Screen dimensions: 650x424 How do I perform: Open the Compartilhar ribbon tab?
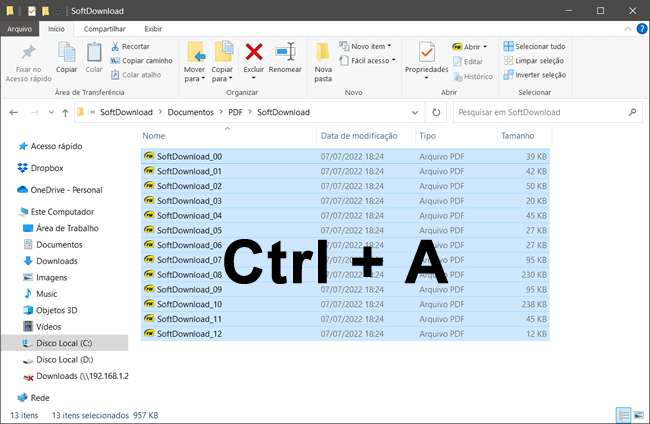click(104, 29)
